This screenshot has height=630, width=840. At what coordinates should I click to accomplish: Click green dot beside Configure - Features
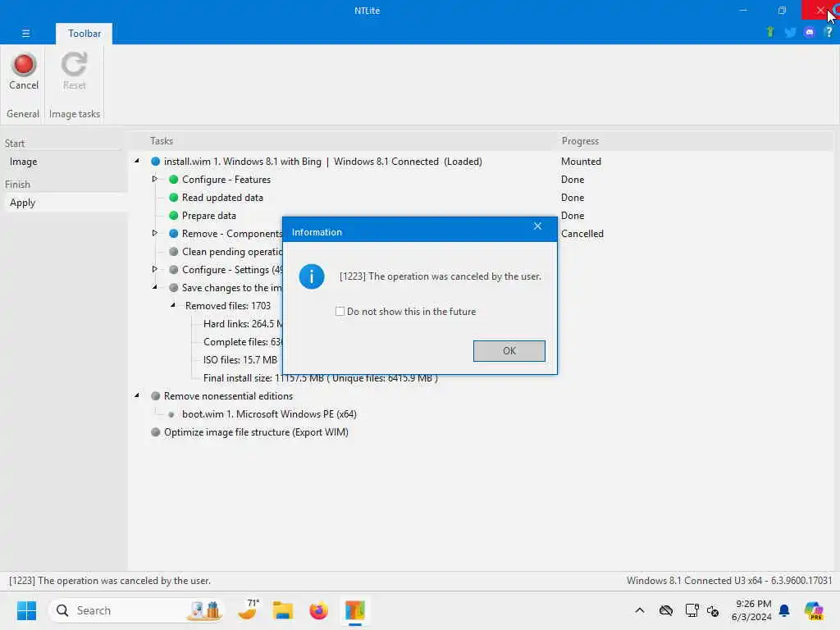174,180
